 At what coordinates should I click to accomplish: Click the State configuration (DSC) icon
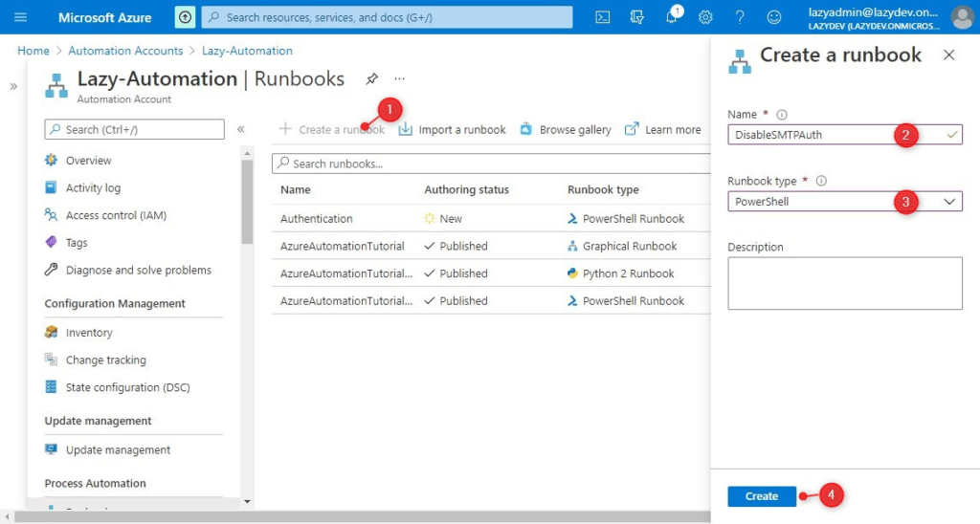52,387
